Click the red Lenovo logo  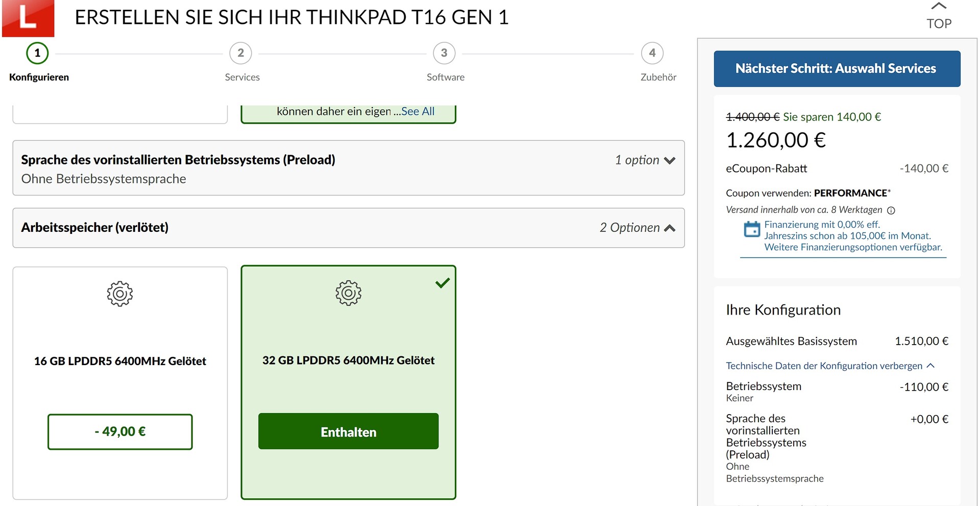pyautogui.click(x=28, y=18)
